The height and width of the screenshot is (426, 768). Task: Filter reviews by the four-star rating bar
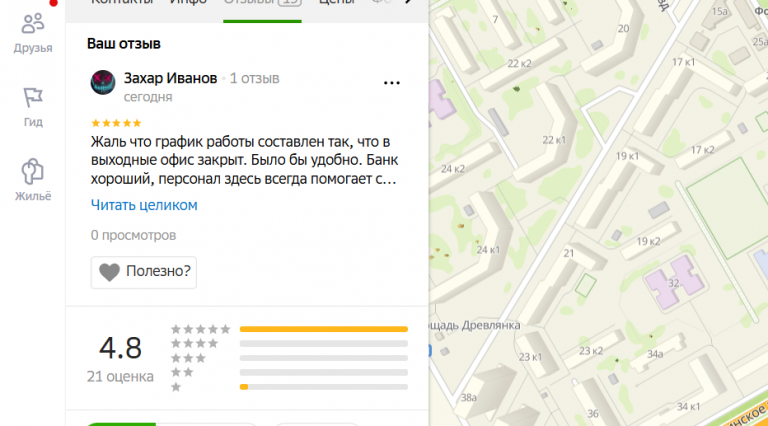(x=324, y=344)
